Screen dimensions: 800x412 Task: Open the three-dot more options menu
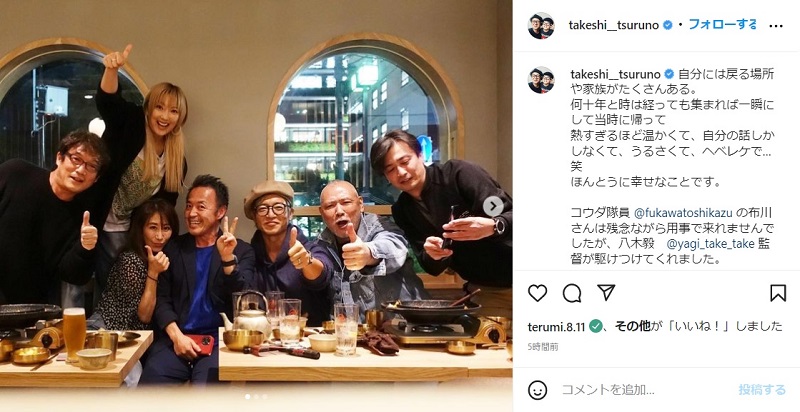(776, 25)
